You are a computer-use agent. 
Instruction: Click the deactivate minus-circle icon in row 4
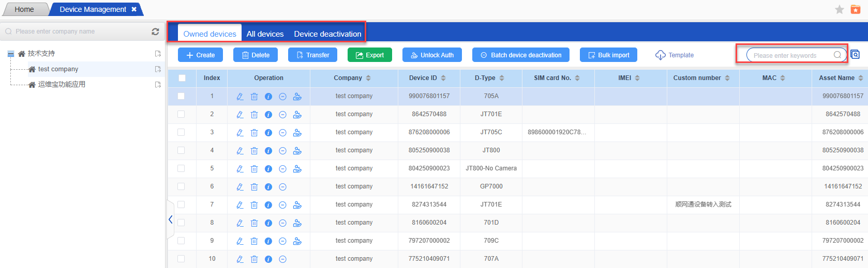coord(282,151)
